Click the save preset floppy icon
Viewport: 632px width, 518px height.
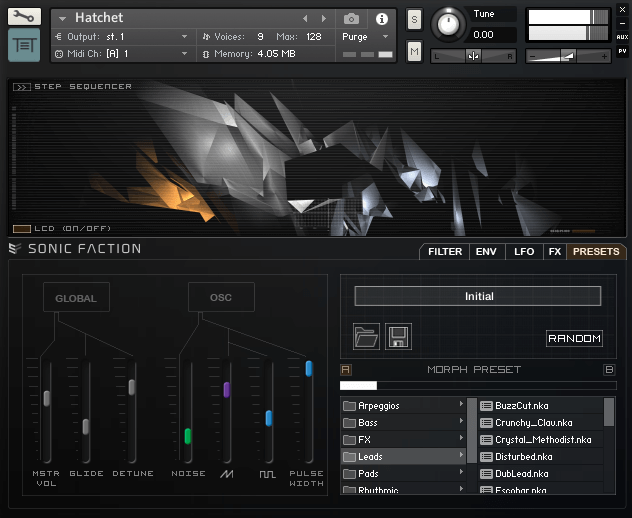398,337
